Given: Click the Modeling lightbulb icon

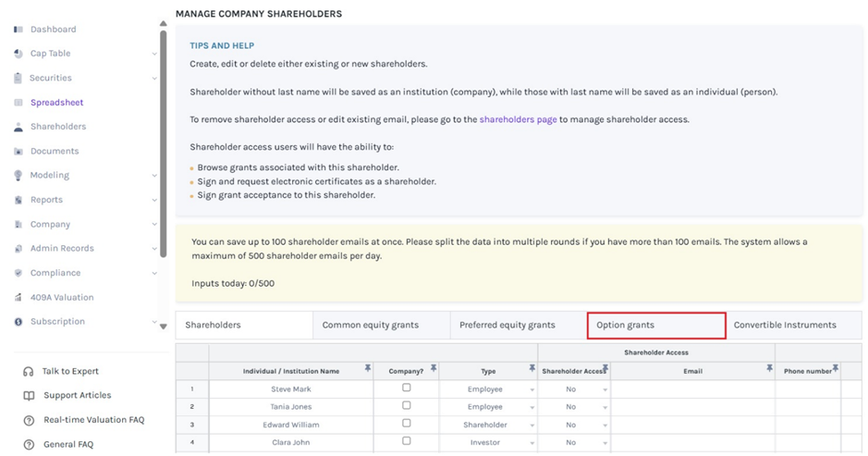Looking at the screenshot, I should pyautogui.click(x=18, y=176).
